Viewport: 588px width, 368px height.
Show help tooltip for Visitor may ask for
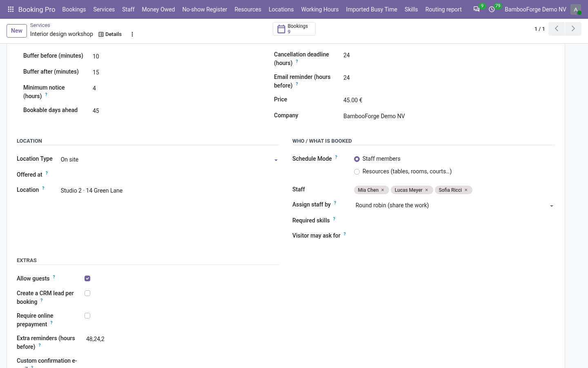click(345, 234)
